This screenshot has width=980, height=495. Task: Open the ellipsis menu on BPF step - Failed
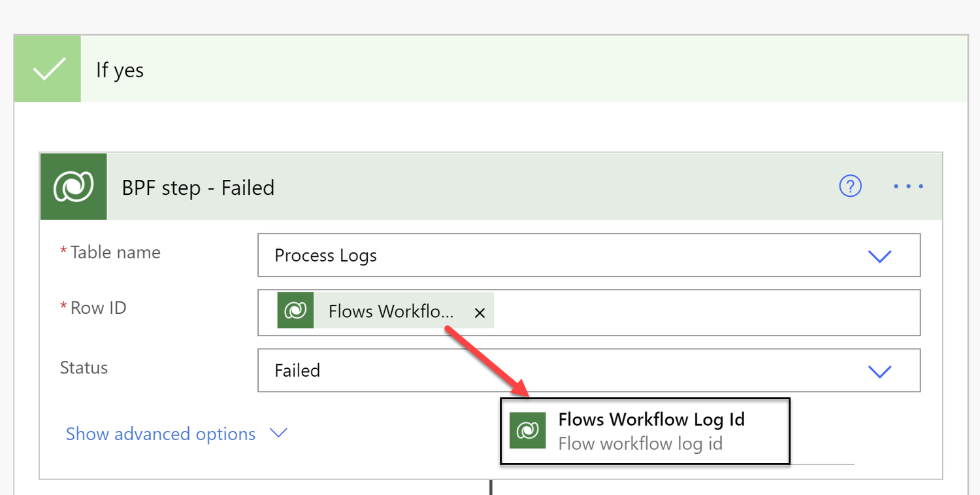pos(907,186)
